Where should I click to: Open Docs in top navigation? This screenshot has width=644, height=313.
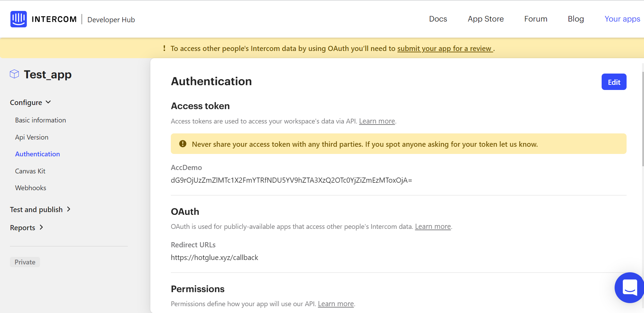[x=438, y=19]
